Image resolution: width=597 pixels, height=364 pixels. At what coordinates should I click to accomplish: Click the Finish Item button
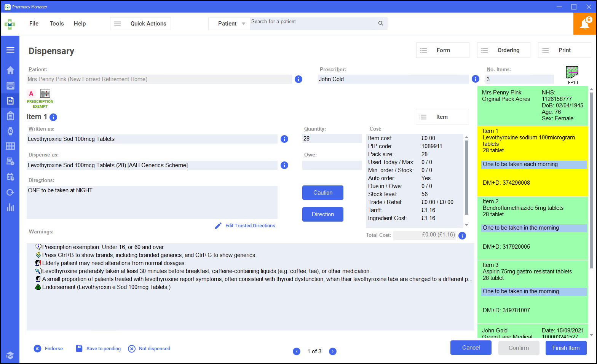click(566, 348)
